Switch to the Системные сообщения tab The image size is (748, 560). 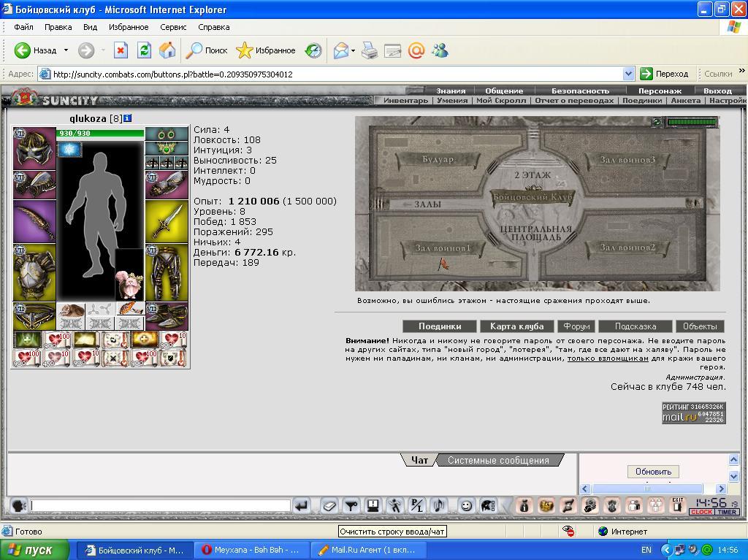(498, 460)
